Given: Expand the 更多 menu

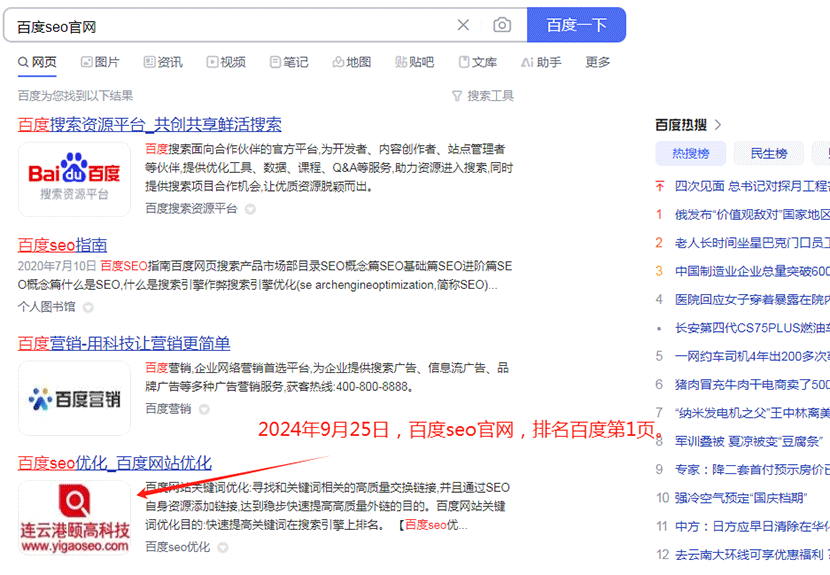Looking at the screenshot, I should [x=598, y=62].
